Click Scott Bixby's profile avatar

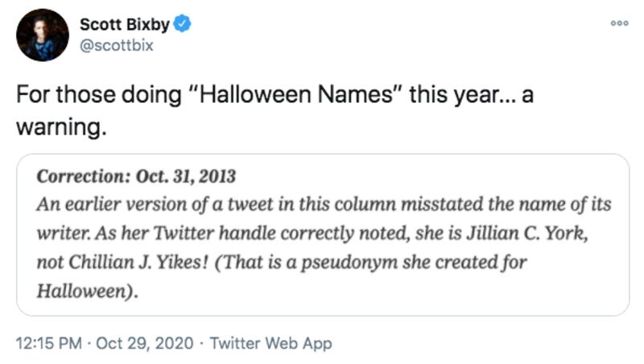(43, 35)
